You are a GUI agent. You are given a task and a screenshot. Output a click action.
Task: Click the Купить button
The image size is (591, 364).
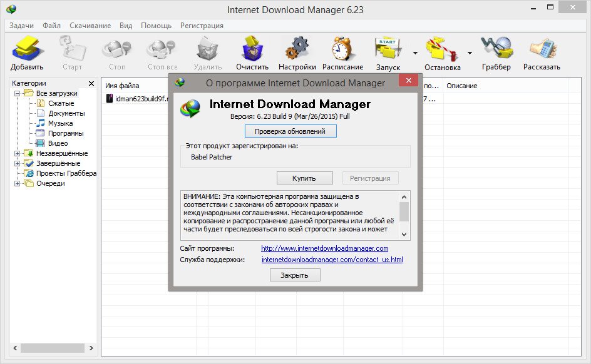coord(304,178)
